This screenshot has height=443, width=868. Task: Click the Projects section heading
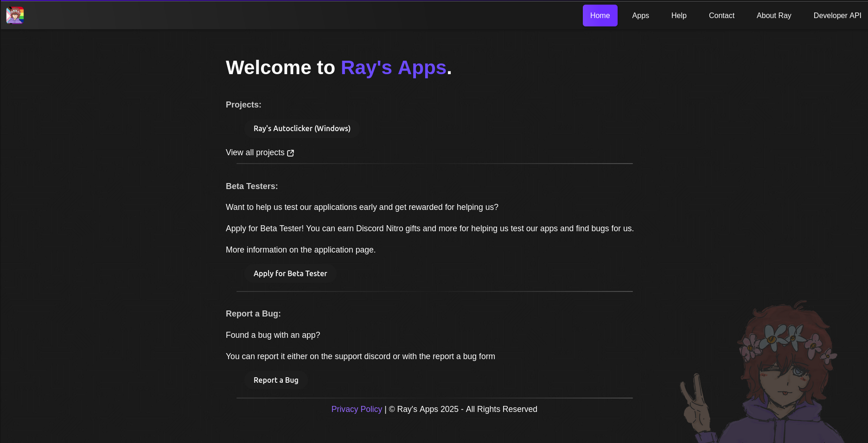(x=243, y=105)
